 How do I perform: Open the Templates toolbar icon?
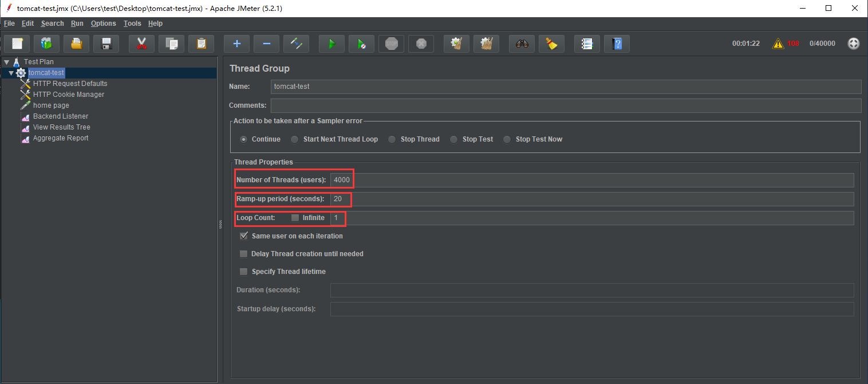[47, 44]
